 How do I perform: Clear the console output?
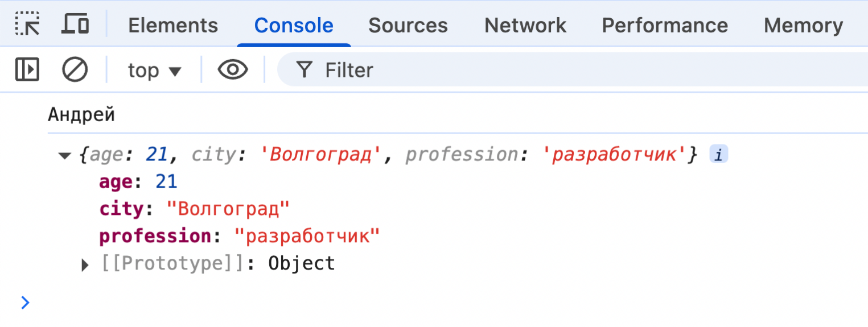(x=75, y=70)
